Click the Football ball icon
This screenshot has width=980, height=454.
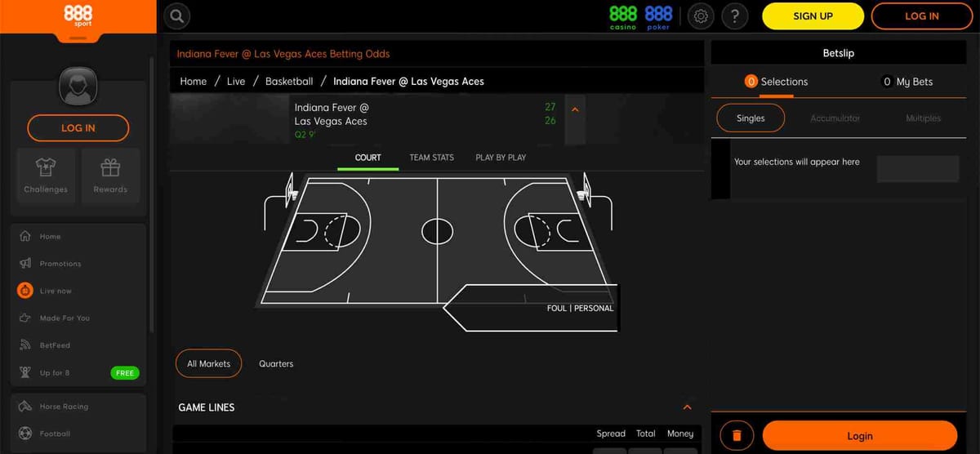25,434
